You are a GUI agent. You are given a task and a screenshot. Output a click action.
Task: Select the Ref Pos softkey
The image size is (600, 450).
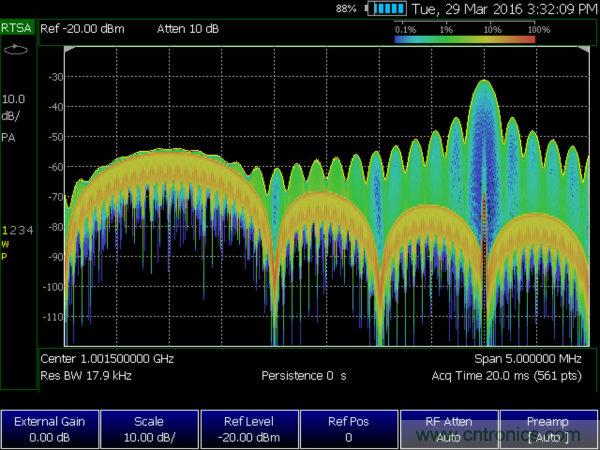pos(349,429)
